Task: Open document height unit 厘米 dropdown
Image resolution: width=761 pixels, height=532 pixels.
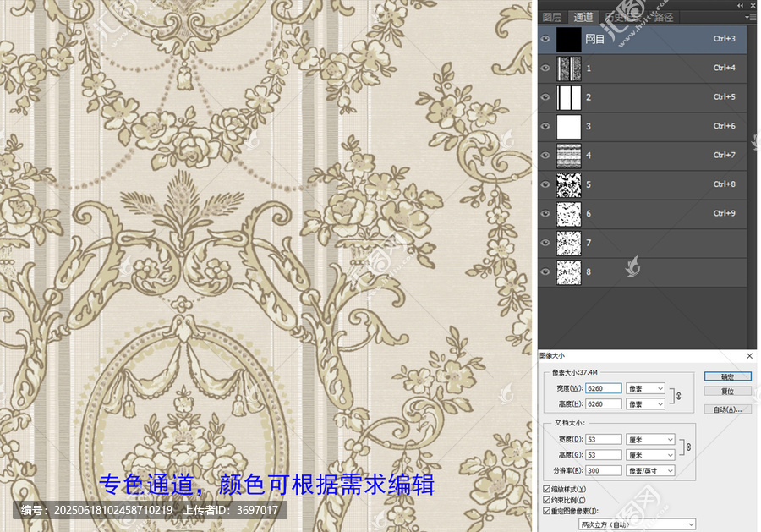Action: coord(650,455)
